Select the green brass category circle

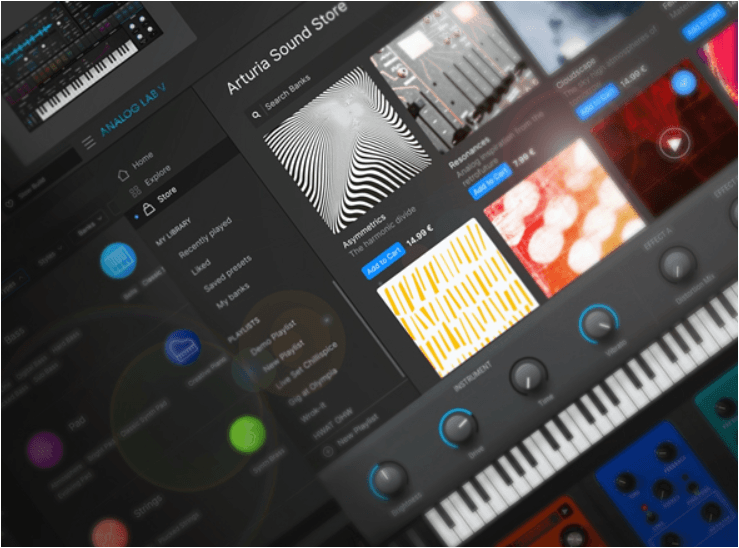[247, 435]
